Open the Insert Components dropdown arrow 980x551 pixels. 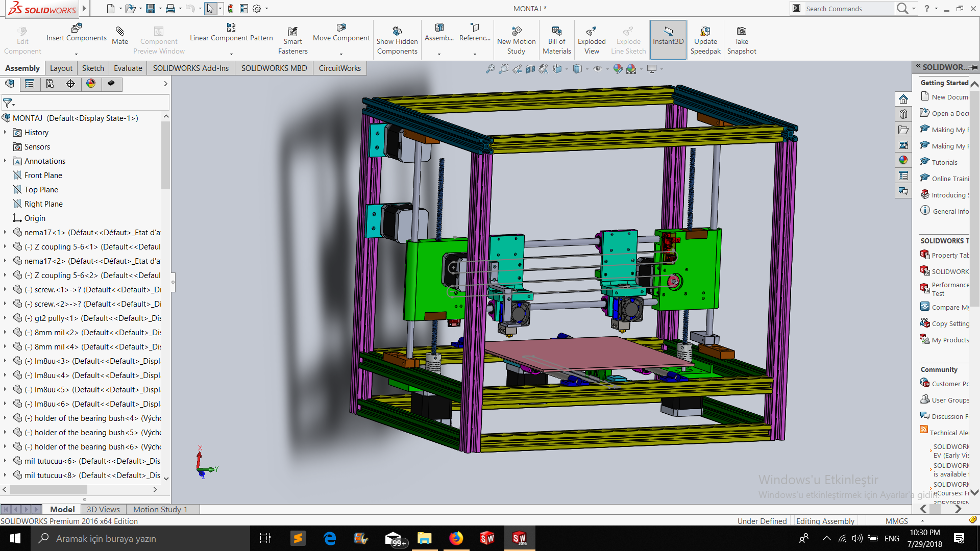point(77,54)
